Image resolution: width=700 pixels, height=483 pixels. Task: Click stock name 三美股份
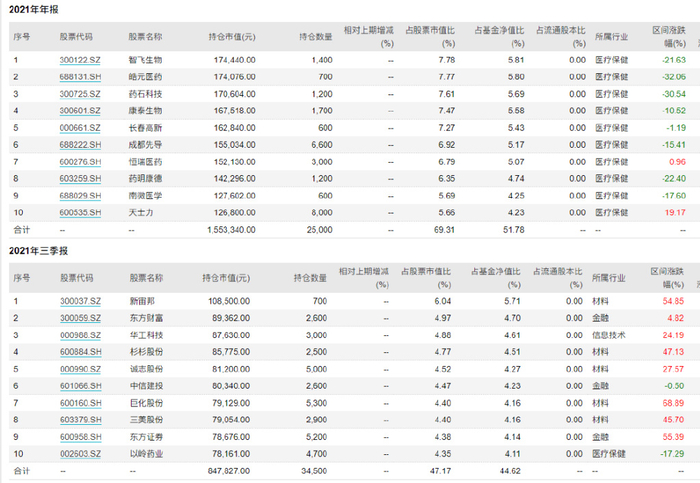coord(146,420)
